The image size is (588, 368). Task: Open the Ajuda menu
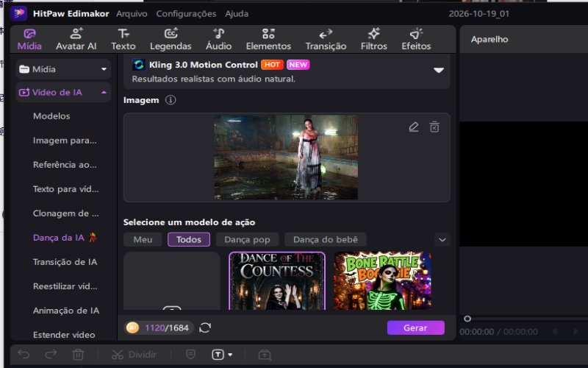coord(237,14)
